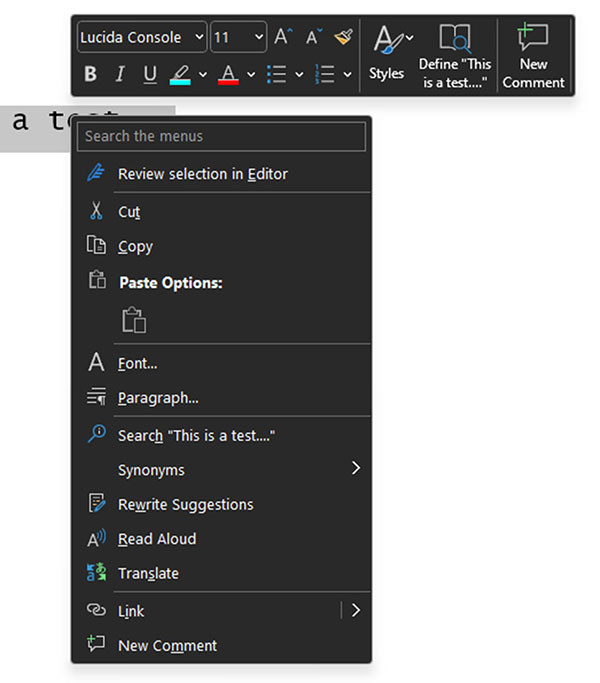This screenshot has width=600, height=683.
Task: Choose Review selection in Editor
Action: click(221, 174)
